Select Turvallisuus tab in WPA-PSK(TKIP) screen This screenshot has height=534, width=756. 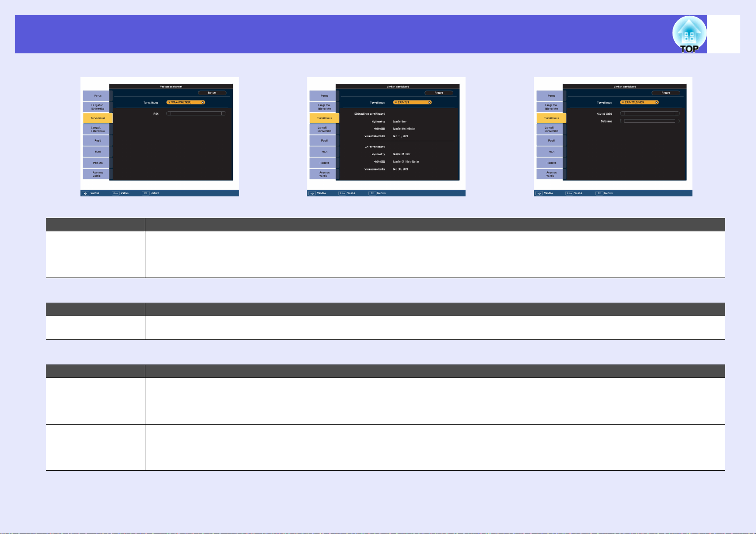click(x=98, y=118)
